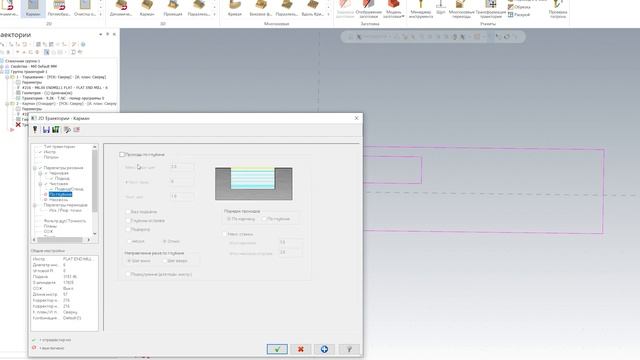Screen dimensions: 640x360
Task: Click the Очистка о... toolpath ribbon icon
Action: pyautogui.click(x=85, y=8)
